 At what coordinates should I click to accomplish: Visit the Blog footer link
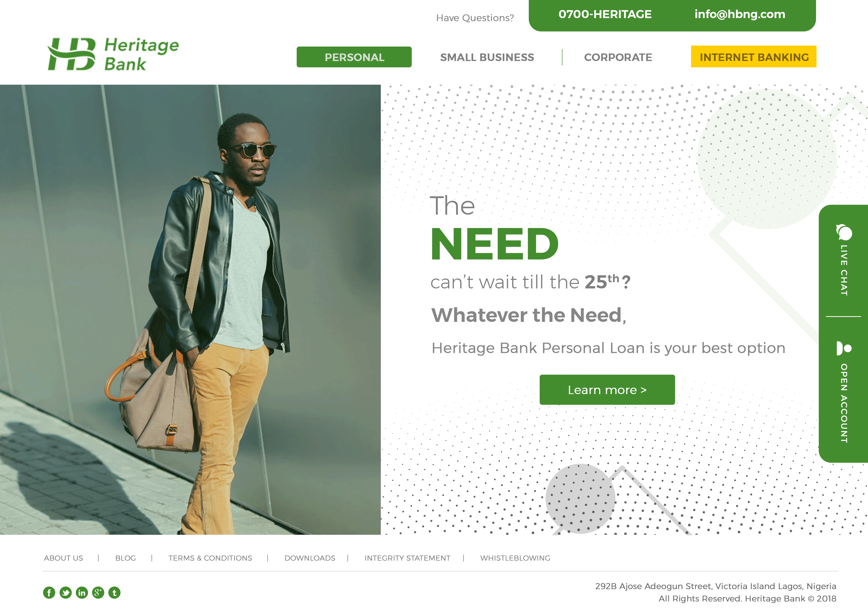(x=125, y=558)
